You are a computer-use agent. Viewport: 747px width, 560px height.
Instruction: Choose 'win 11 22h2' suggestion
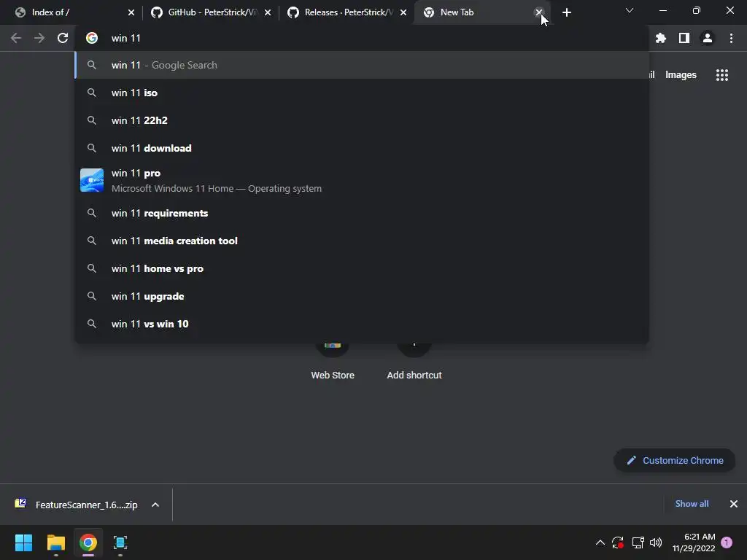tap(362, 120)
